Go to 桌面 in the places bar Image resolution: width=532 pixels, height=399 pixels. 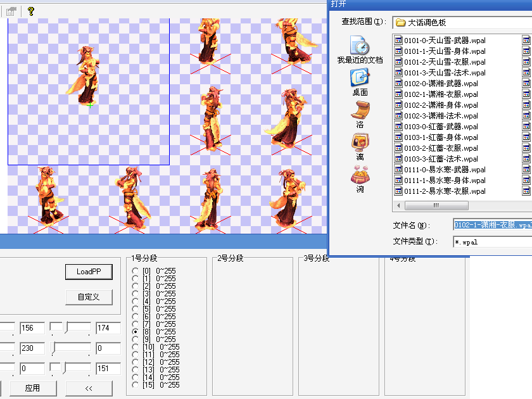click(360, 82)
